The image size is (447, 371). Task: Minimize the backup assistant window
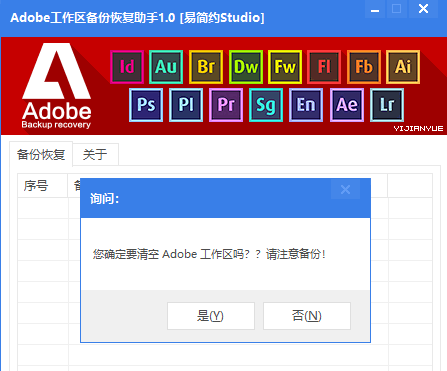375,9
